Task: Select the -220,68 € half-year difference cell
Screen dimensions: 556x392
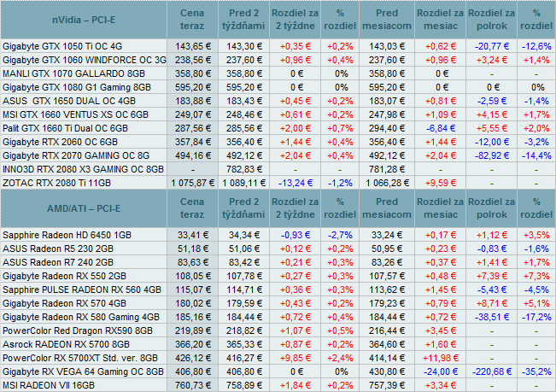Action: point(492,372)
